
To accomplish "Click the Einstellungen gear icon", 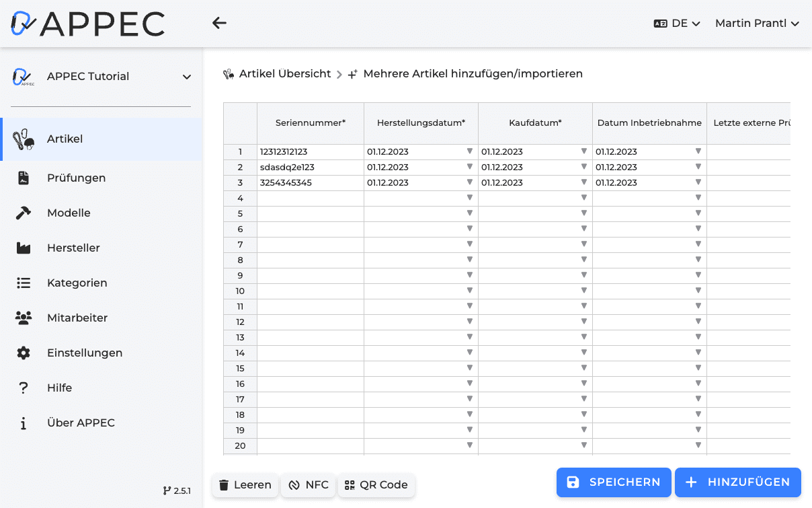I will (24, 353).
